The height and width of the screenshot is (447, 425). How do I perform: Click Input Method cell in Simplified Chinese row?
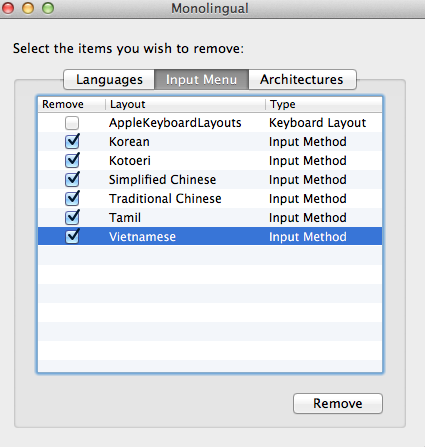tap(308, 180)
